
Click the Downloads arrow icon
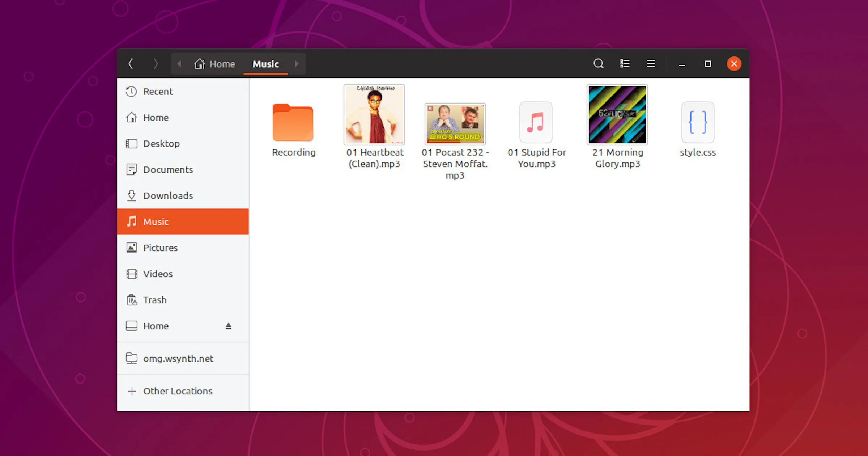131,196
